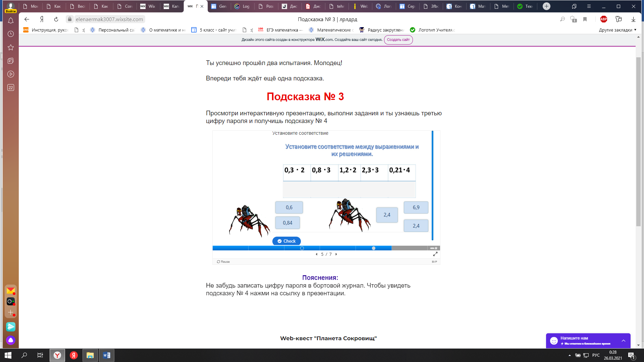Bookmark this page with bookmark icon
Screen dimensions: 644x362
[x=585, y=19]
